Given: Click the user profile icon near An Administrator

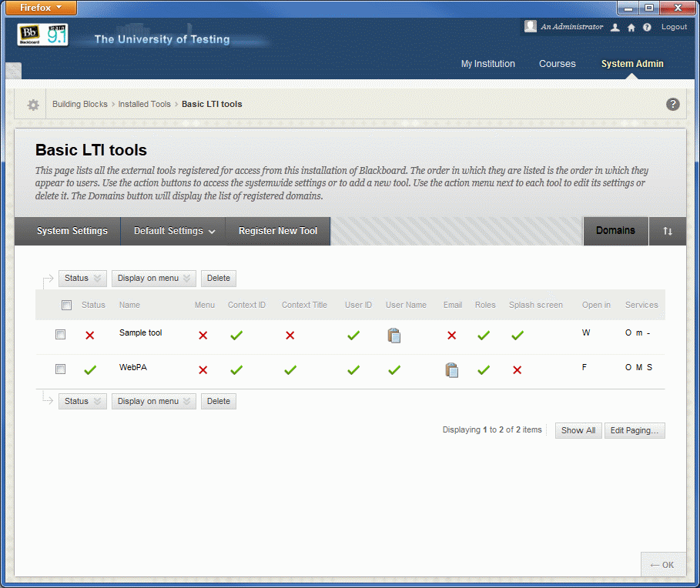Looking at the screenshot, I should (615, 27).
